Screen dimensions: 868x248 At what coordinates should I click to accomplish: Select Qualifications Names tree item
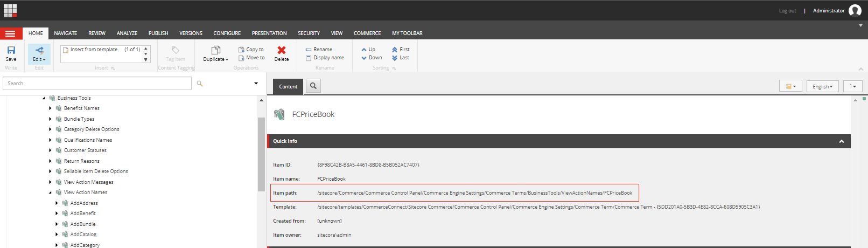pyautogui.click(x=88, y=140)
